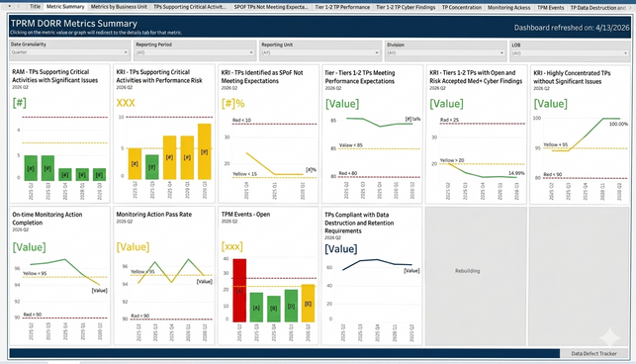Click the green [#] value in RAM card
The width and height of the screenshot is (636, 364).
(x=20, y=103)
